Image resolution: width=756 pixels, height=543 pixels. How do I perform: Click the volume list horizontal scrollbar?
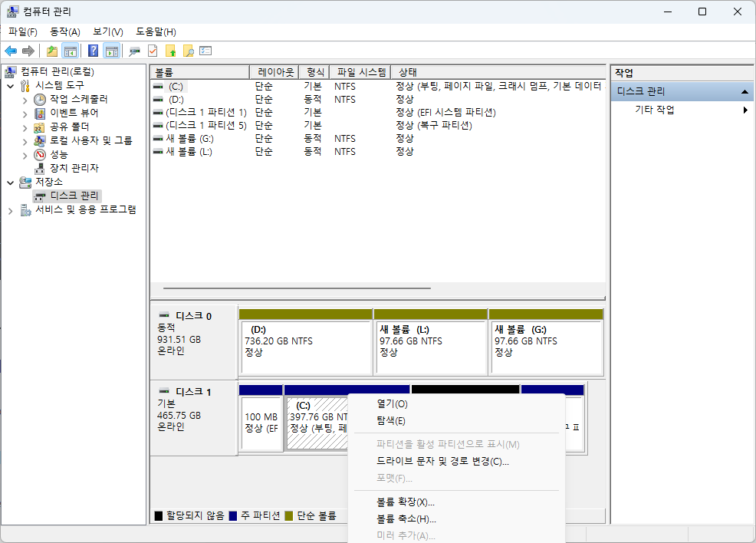(297, 288)
